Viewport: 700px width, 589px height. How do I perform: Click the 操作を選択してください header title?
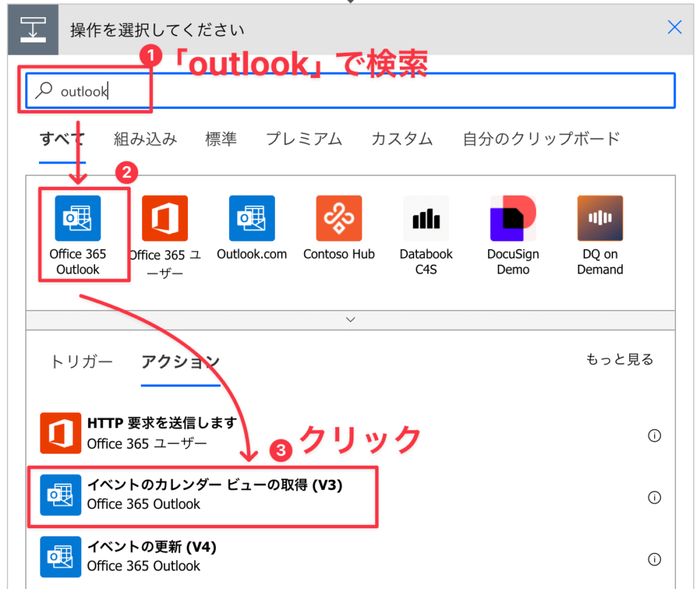coord(157,30)
